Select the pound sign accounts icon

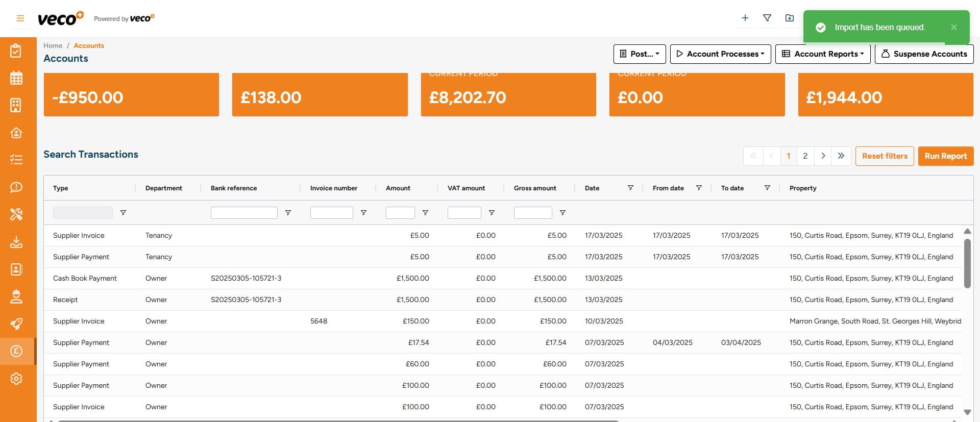pos(16,351)
